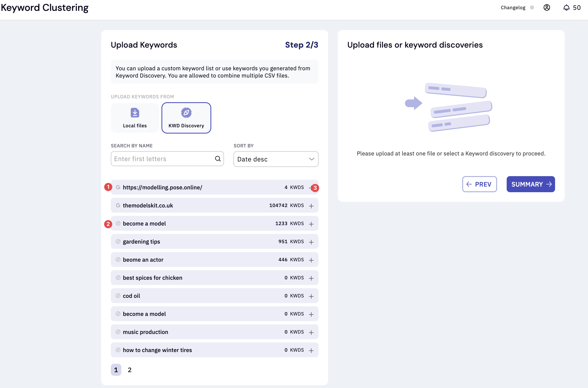
Task: Click plus for beome an actor
Action: (311, 260)
